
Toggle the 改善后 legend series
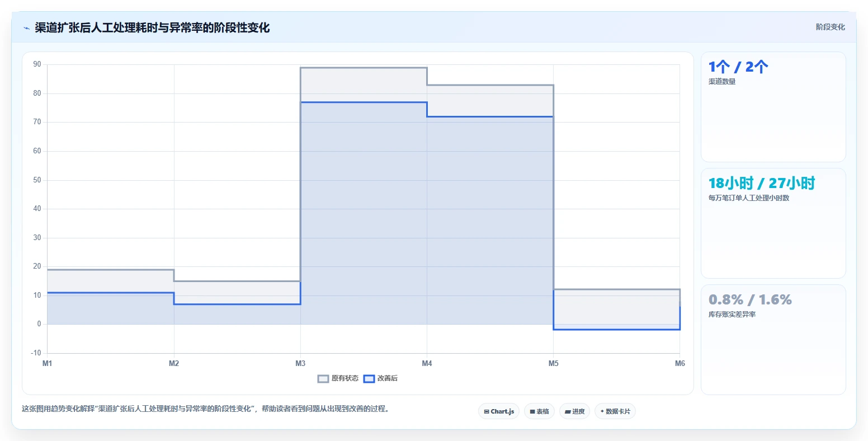click(381, 378)
